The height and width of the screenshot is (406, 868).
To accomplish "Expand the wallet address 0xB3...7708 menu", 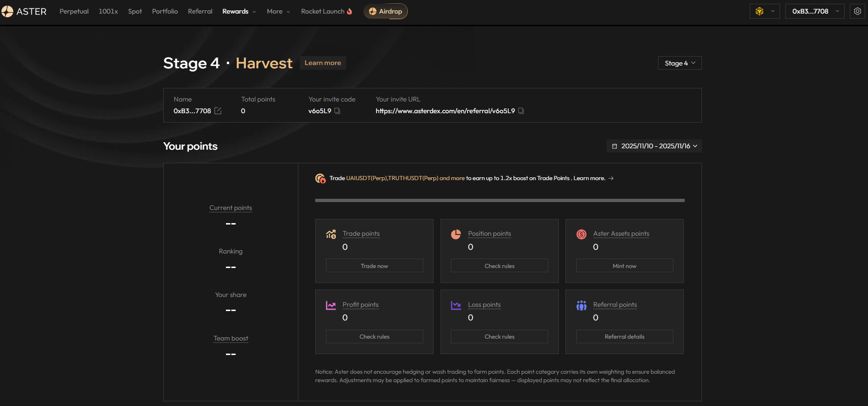I will (x=815, y=11).
